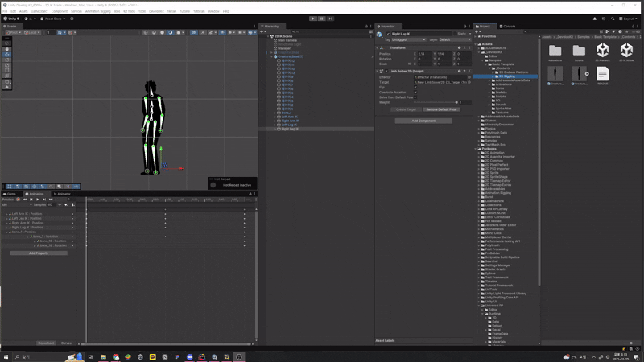Switch to the Animator tab
644x362 pixels.
63,194
